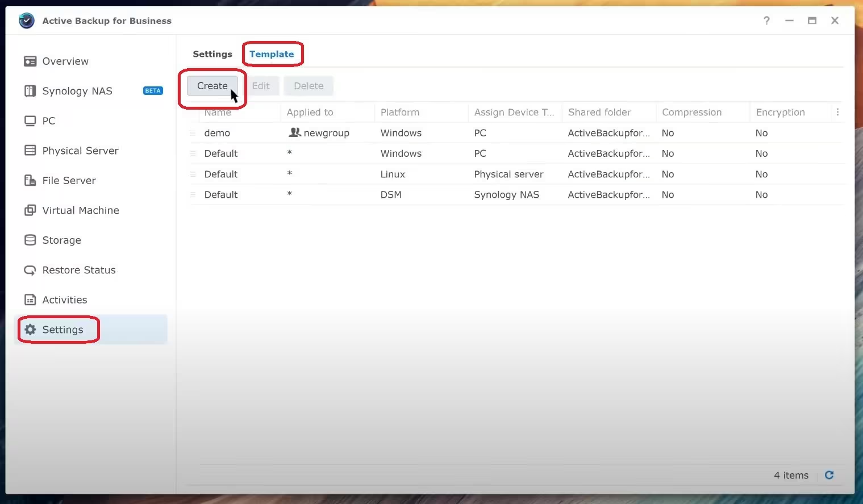Switch to the Template tab
The height and width of the screenshot is (504, 863).
[x=272, y=54]
